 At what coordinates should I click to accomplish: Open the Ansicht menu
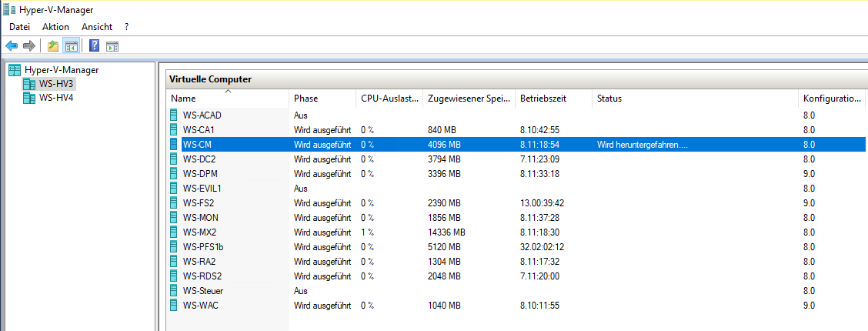(97, 27)
